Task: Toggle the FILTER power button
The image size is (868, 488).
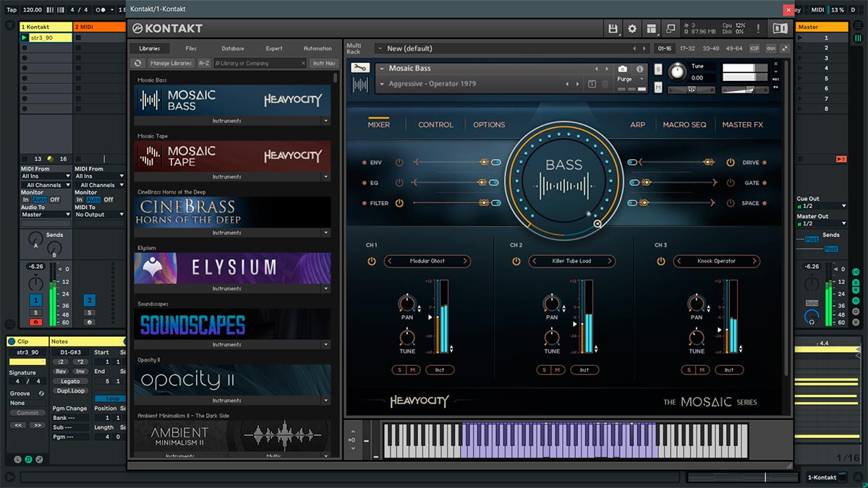Action: pyautogui.click(x=399, y=203)
